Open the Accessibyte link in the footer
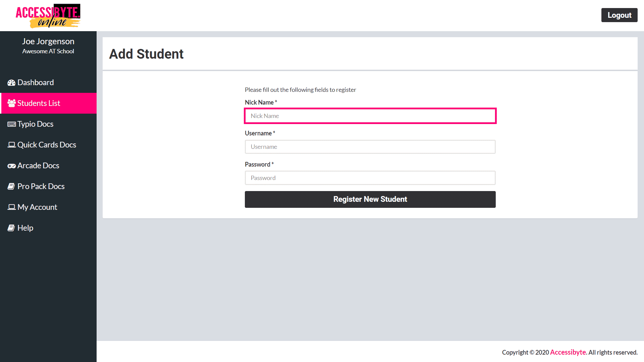Screen dimensions: 644x362 pyautogui.click(x=568, y=352)
